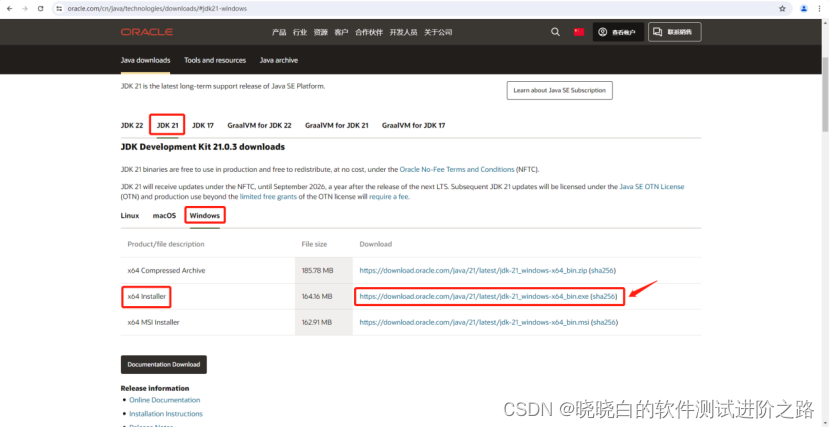Open the Online Documentation link

[x=165, y=400]
